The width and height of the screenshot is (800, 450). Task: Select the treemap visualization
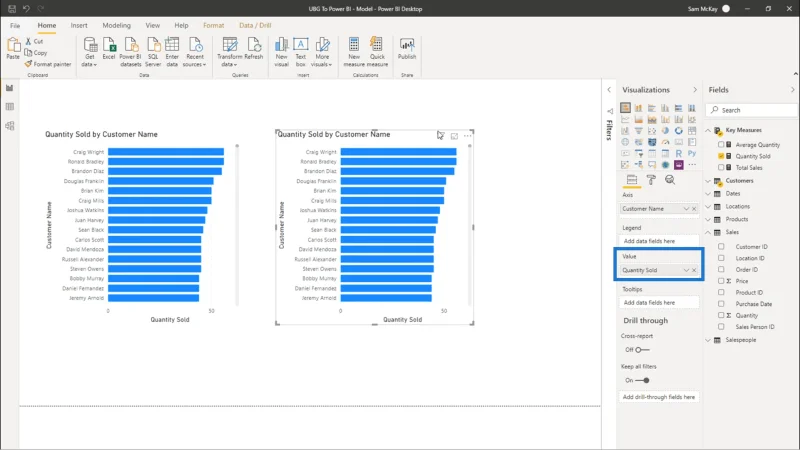click(692, 131)
